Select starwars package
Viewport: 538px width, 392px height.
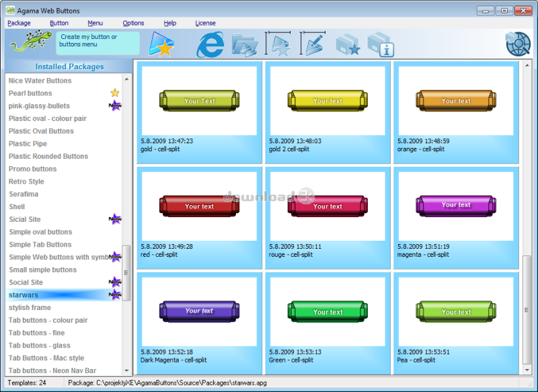pyautogui.click(x=64, y=295)
